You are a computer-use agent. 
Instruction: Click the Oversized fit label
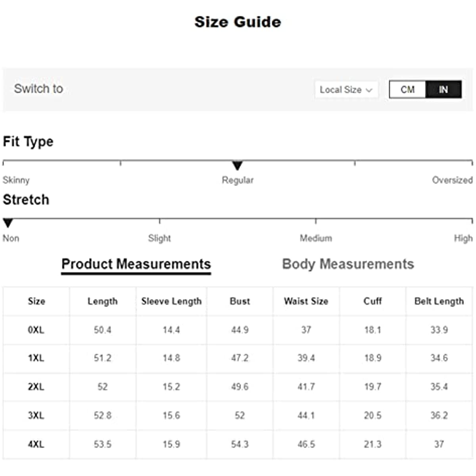click(x=452, y=180)
